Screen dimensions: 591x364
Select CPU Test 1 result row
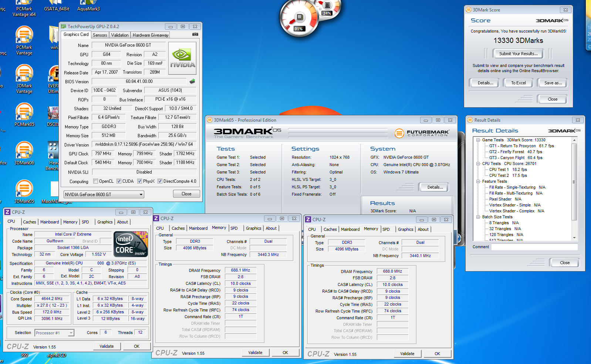(508, 169)
